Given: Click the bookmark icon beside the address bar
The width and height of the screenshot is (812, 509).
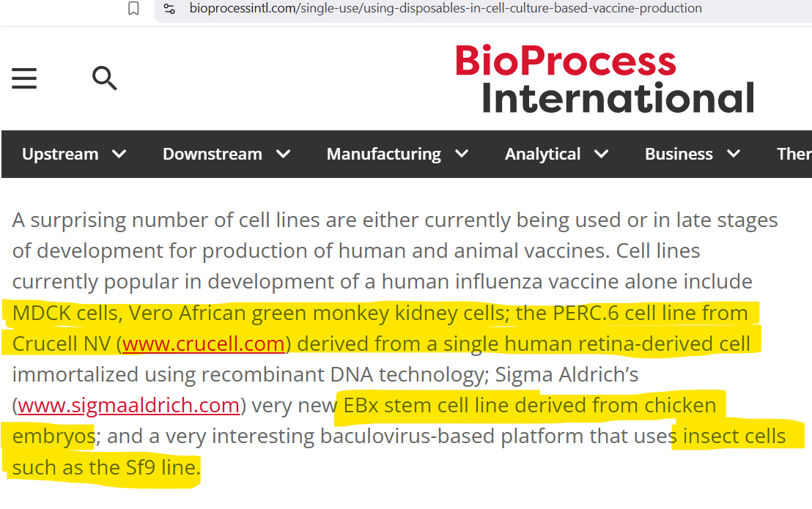Looking at the screenshot, I should pyautogui.click(x=133, y=9).
